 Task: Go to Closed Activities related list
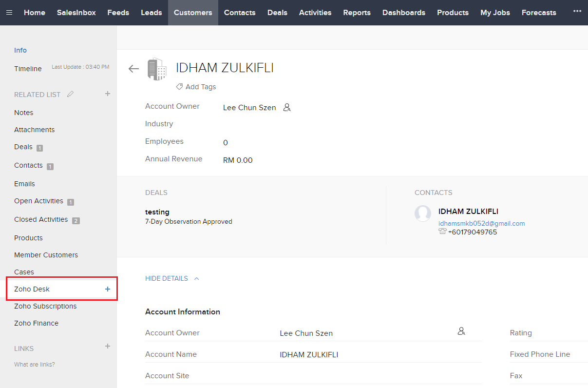point(41,219)
